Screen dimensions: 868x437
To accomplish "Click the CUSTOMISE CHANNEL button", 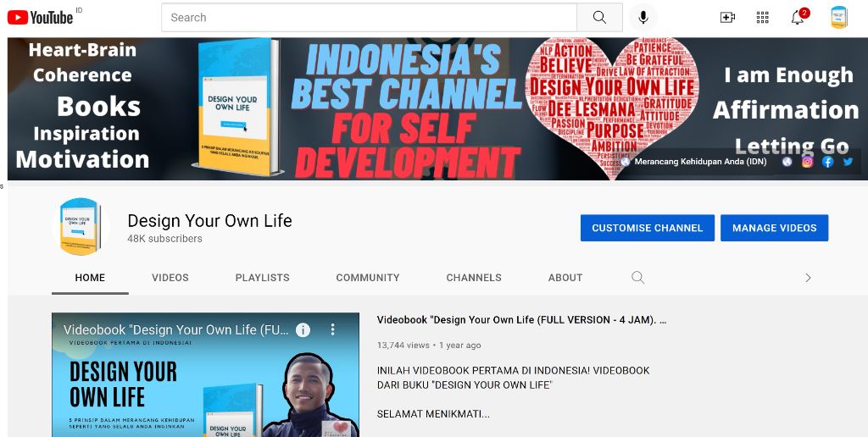I will pyautogui.click(x=647, y=228).
